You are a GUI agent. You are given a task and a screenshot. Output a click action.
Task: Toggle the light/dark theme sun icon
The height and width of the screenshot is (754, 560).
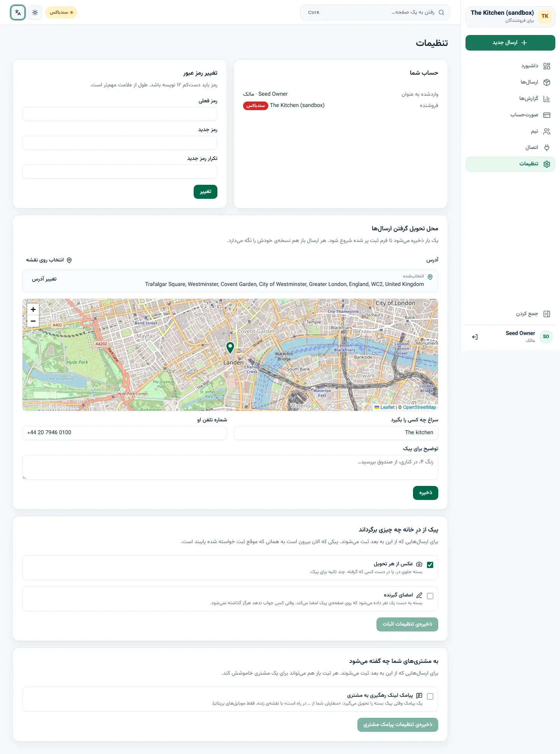[x=35, y=12]
